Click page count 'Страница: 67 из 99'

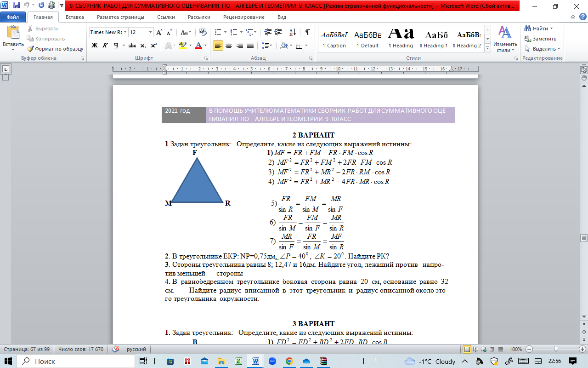27,349
